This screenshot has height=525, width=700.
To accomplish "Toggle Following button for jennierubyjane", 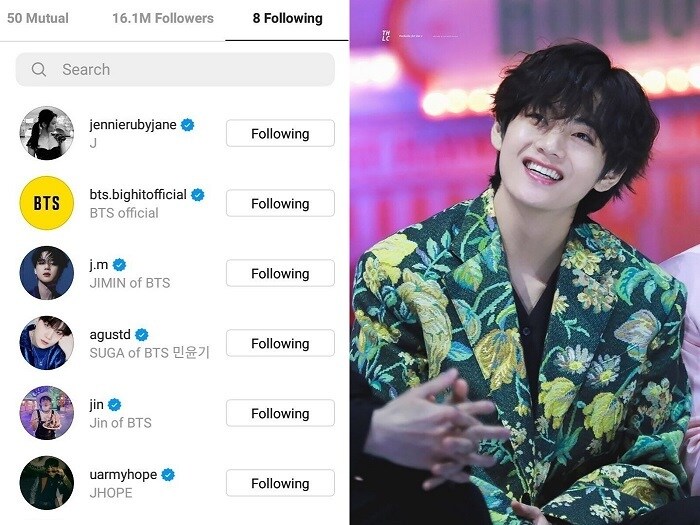I will [280, 133].
